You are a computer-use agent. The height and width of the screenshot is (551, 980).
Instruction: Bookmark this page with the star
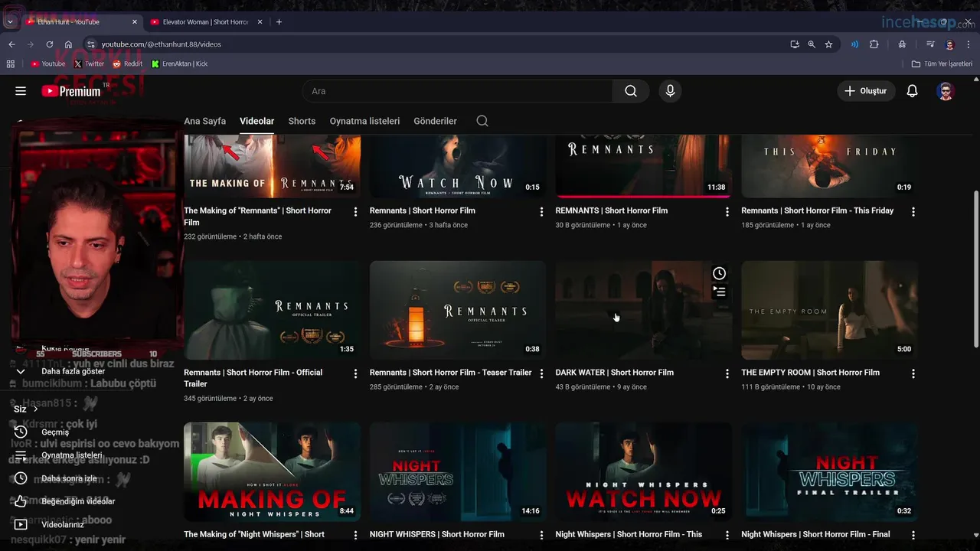[828, 44]
